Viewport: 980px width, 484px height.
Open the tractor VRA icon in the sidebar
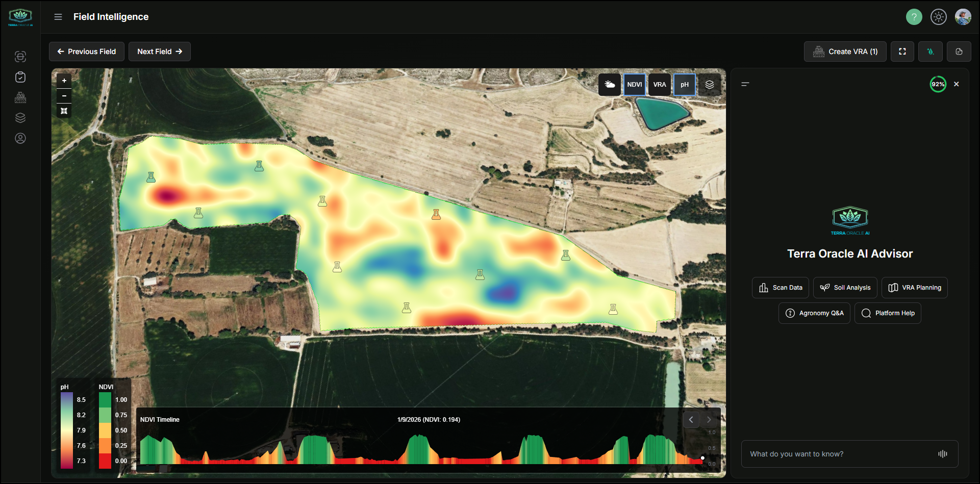tap(20, 97)
